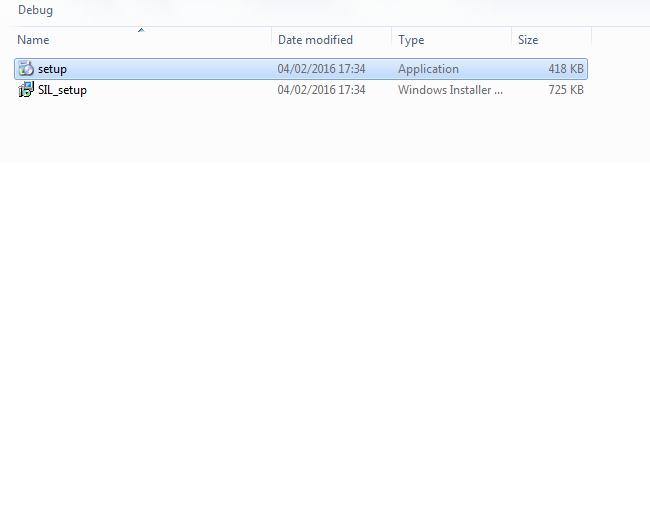Select the SIL_setup installer icon

pos(26,90)
